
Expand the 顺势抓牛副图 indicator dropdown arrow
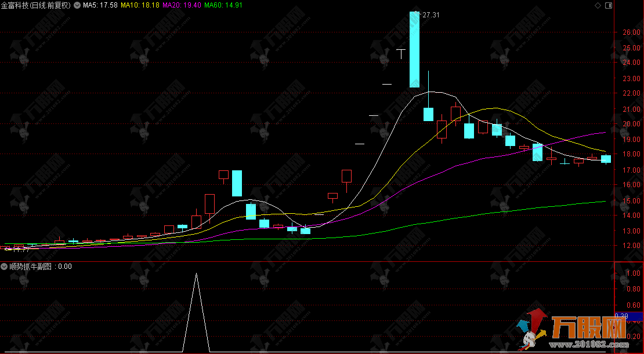pos(5,267)
